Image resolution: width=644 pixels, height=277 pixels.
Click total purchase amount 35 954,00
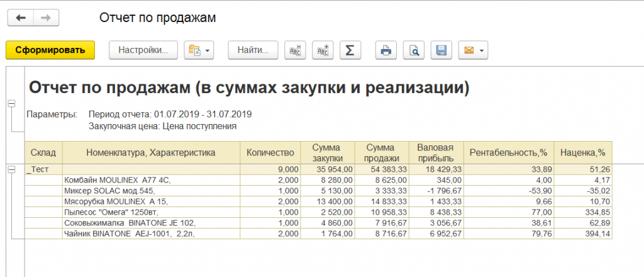tap(328, 169)
